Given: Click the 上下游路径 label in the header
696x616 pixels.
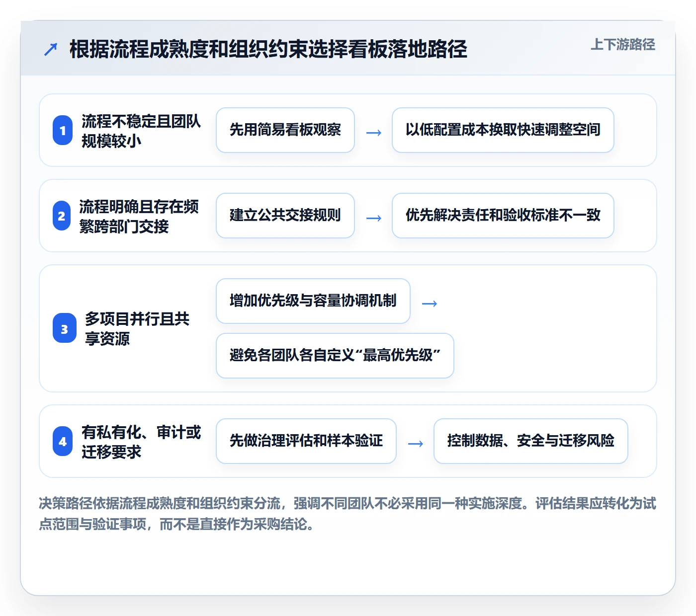Looking at the screenshot, I should pos(622,44).
